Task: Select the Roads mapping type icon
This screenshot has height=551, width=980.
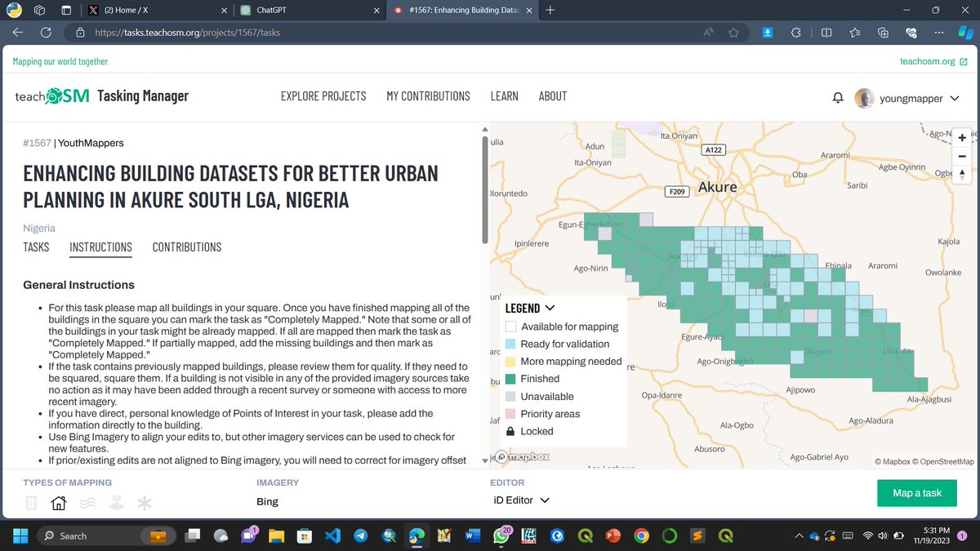Action: coord(31,503)
